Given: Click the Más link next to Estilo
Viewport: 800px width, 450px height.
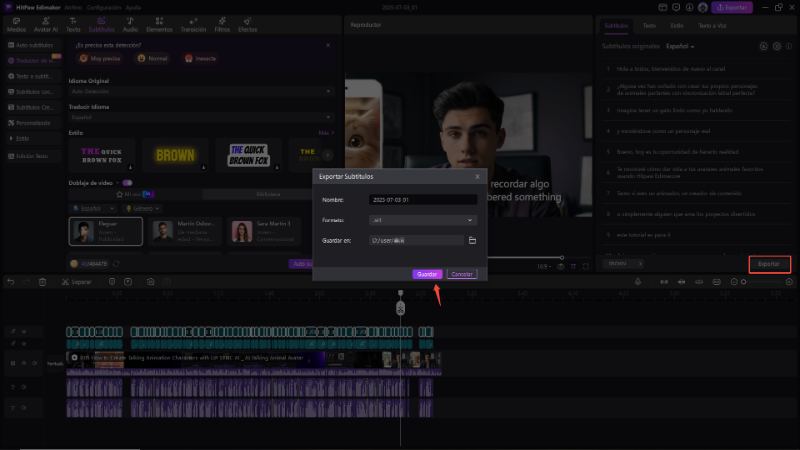Looking at the screenshot, I should pyautogui.click(x=326, y=133).
